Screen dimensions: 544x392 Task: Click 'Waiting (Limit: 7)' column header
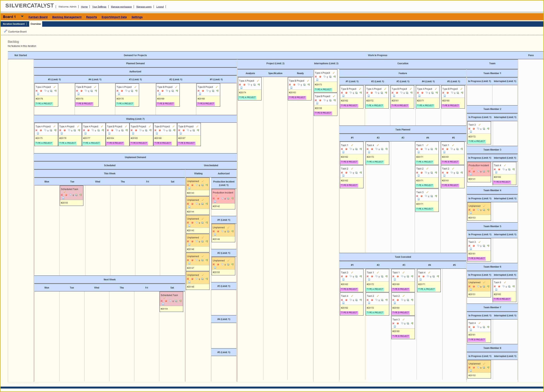(135, 119)
